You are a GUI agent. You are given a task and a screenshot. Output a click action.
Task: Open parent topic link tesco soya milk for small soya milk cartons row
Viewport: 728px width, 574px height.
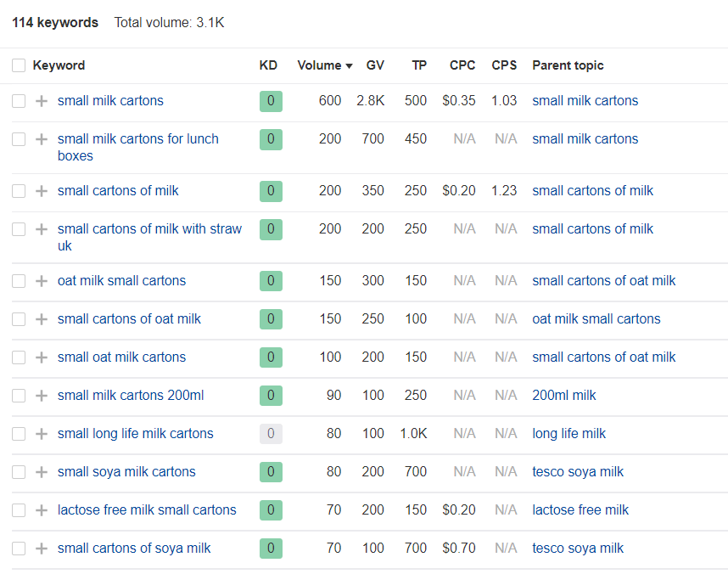pyautogui.click(x=578, y=472)
